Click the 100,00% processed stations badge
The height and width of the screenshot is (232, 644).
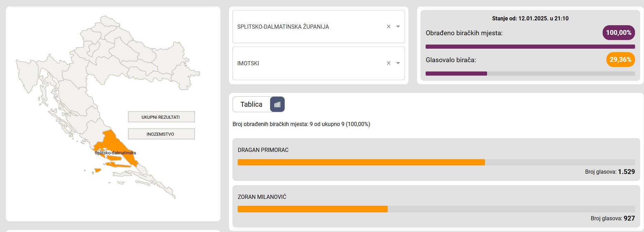[x=618, y=33]
